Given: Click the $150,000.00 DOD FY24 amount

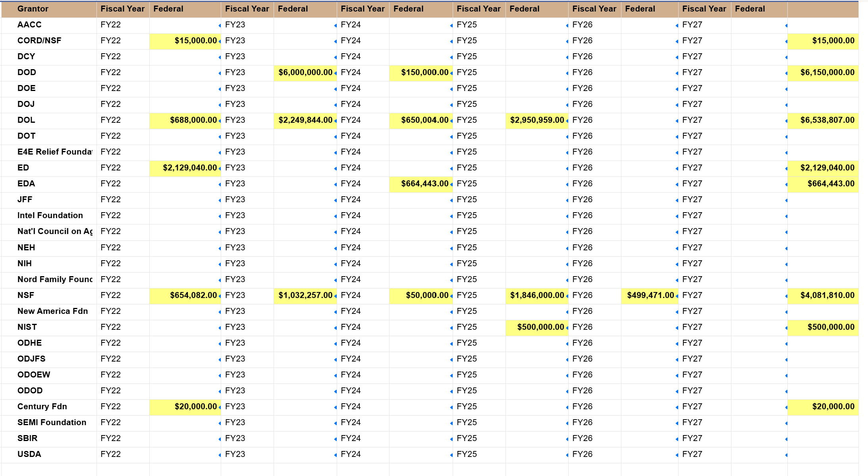Looking at the screenshot, I should pos(421,73).
